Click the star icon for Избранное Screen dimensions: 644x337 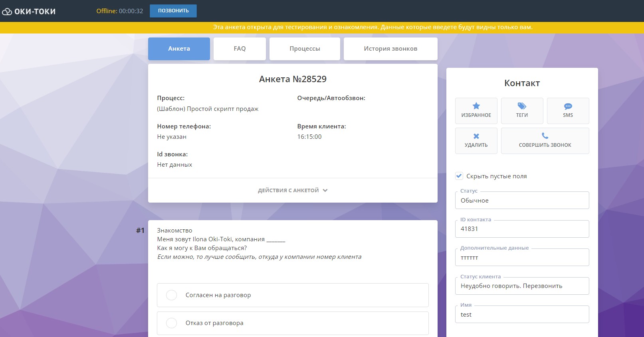click(x=476, y=106)
